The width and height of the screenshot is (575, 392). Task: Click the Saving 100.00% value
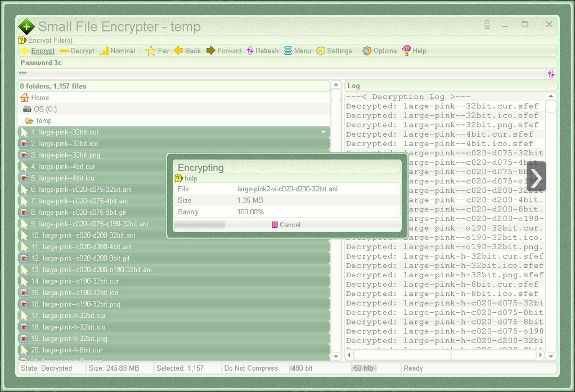pyautogui.click(x=250, y=212)
